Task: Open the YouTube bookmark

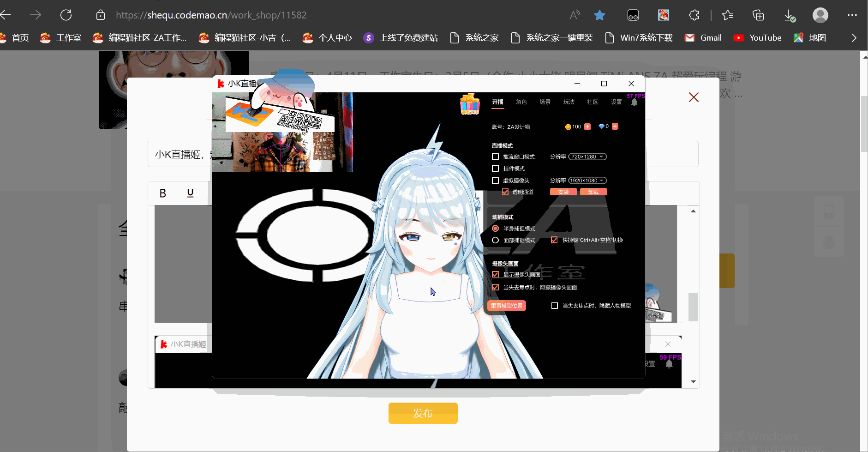Action: click(757, 38)
